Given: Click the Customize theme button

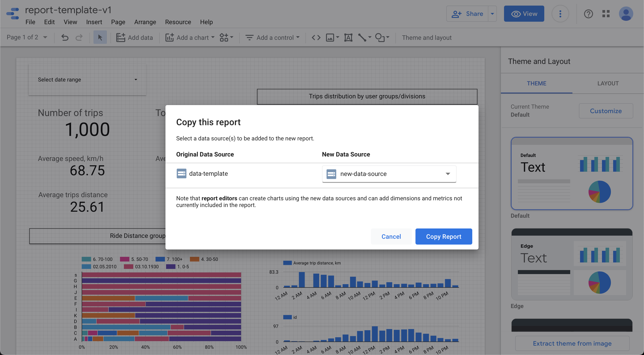Looking at the screenshot, I should [606, 111].
